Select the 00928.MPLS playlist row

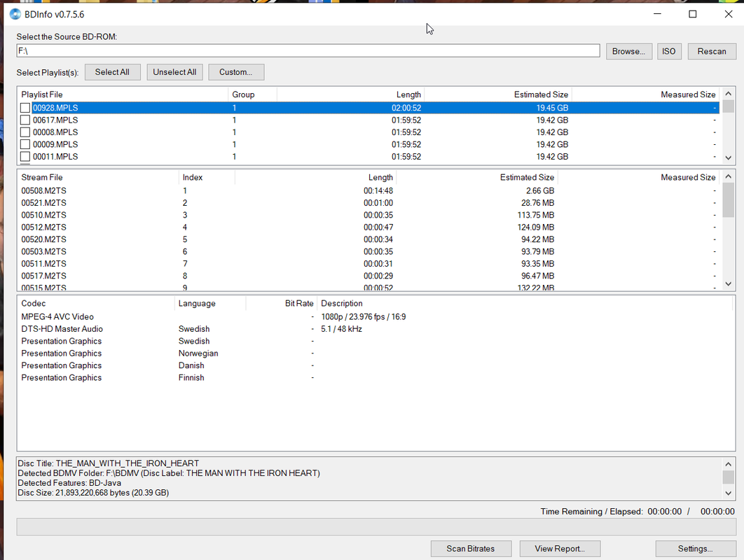pos(368,108)
